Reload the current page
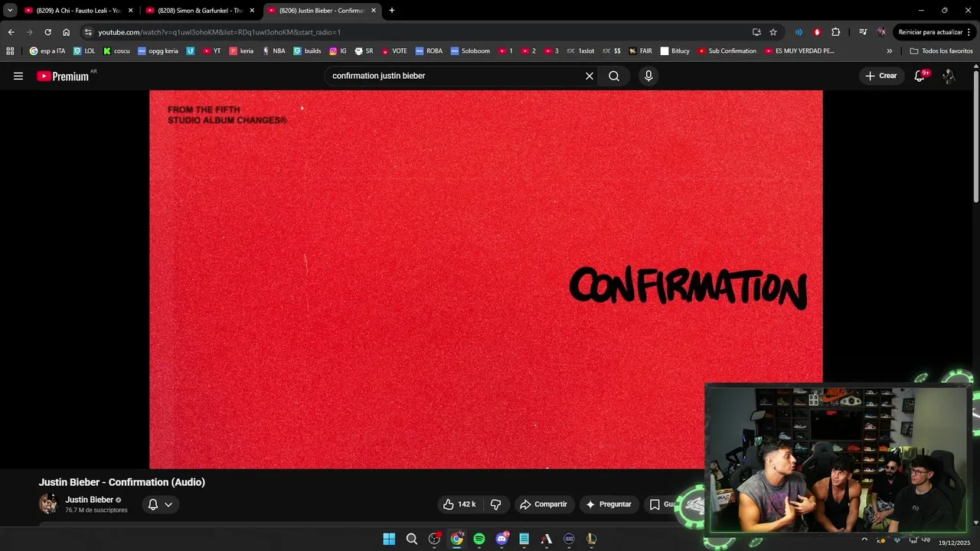The height and width of the screenshot is (551, 980). click(47, 32)
